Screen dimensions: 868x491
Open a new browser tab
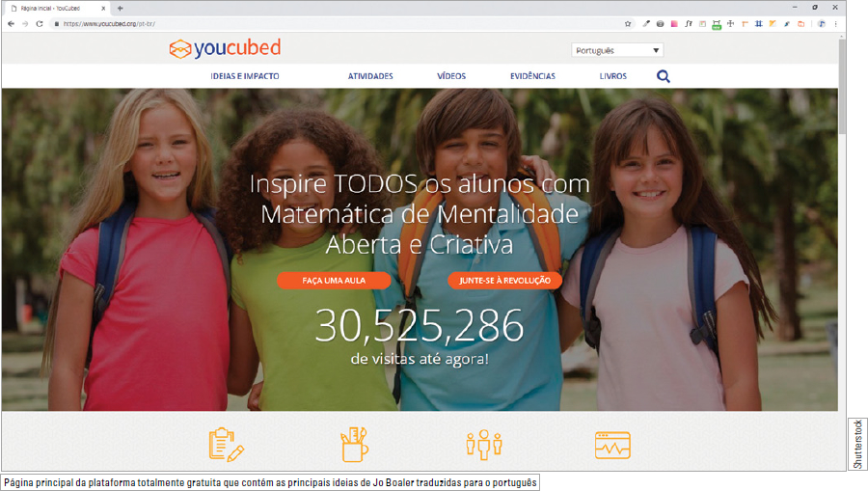(x=121, y=8)
